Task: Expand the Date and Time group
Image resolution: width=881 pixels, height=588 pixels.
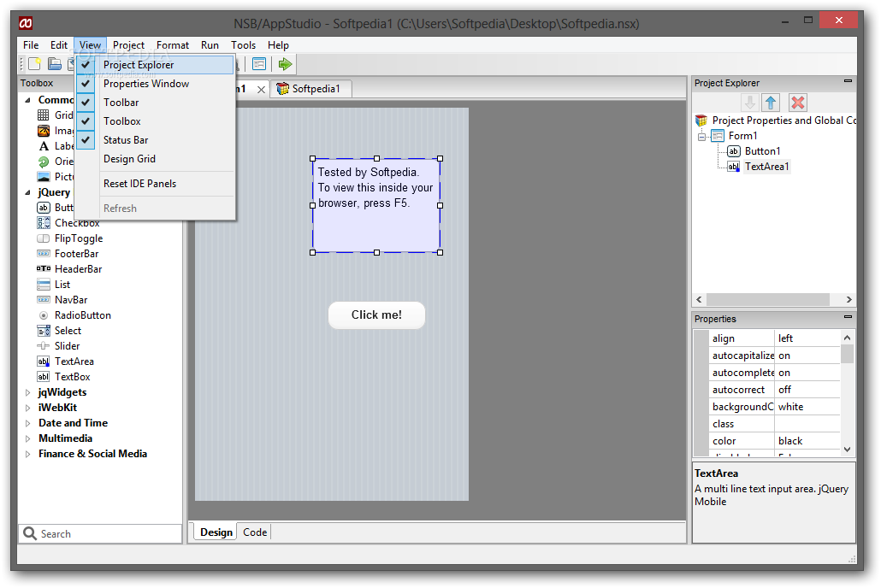Action: click(27, 423)
